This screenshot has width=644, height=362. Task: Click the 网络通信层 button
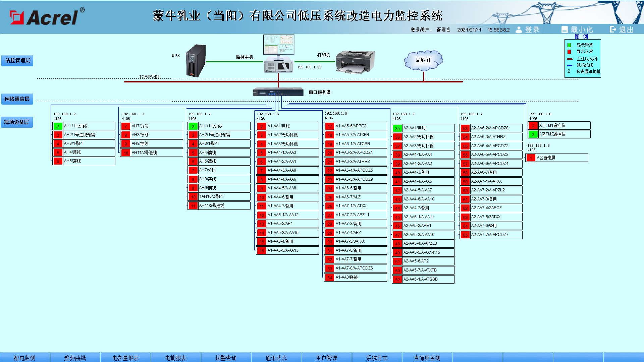click(17, 99)
